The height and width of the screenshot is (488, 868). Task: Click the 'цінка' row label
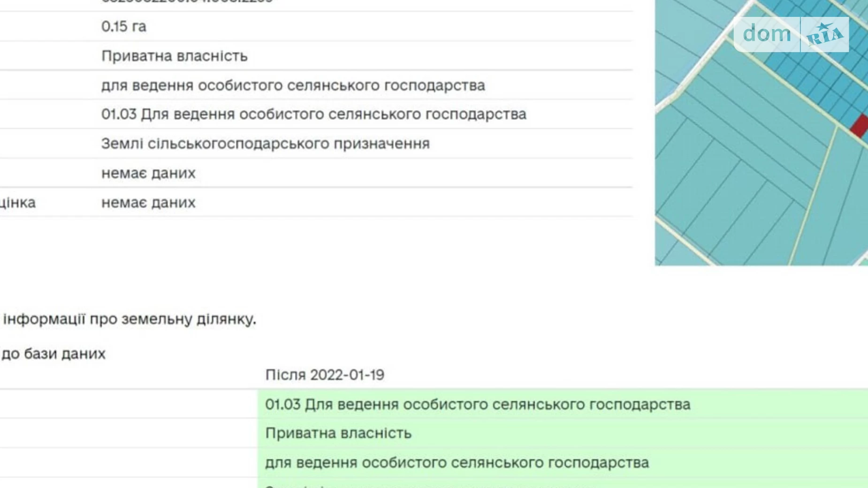18,203
